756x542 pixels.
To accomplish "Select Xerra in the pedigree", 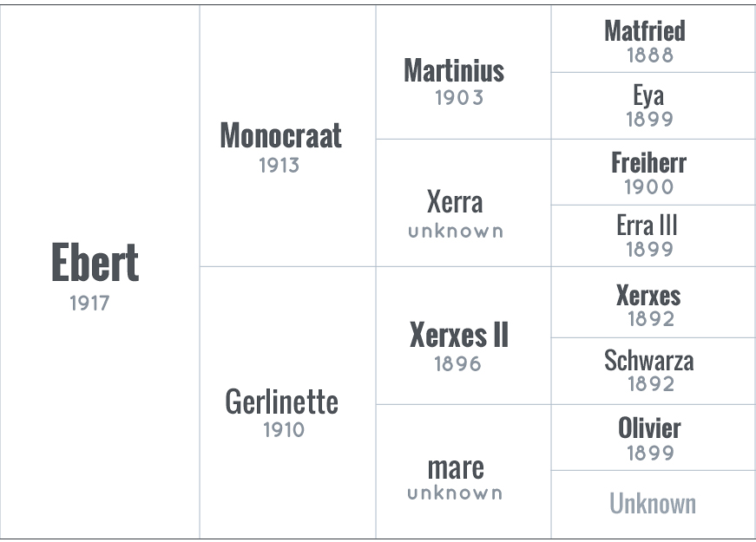I will point(455,202).
